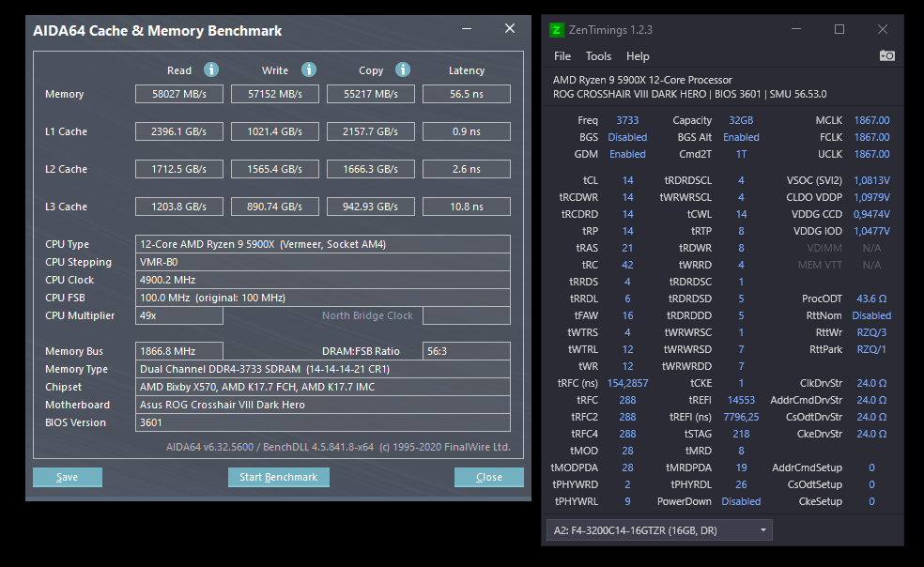The height and width of the screenshot is (567, 924).
Task: Click the CLDO VDDP value 1,0979V
Action: 871,197
